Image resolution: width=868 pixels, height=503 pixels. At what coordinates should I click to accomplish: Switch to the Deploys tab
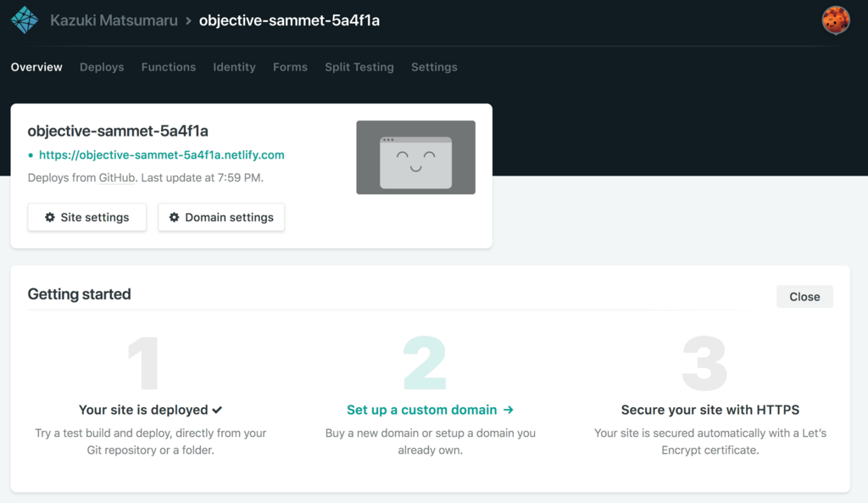tap(102, 67)
